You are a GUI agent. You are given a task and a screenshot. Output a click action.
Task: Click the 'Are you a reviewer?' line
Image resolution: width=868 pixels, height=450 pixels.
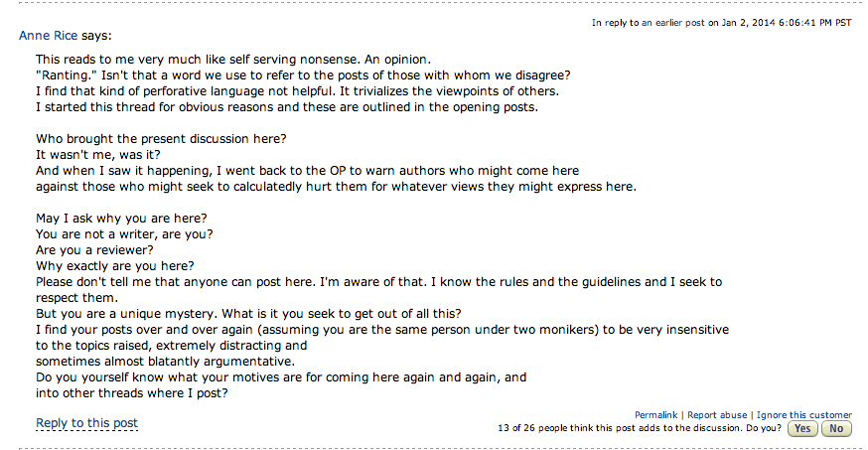click(94, 250)
